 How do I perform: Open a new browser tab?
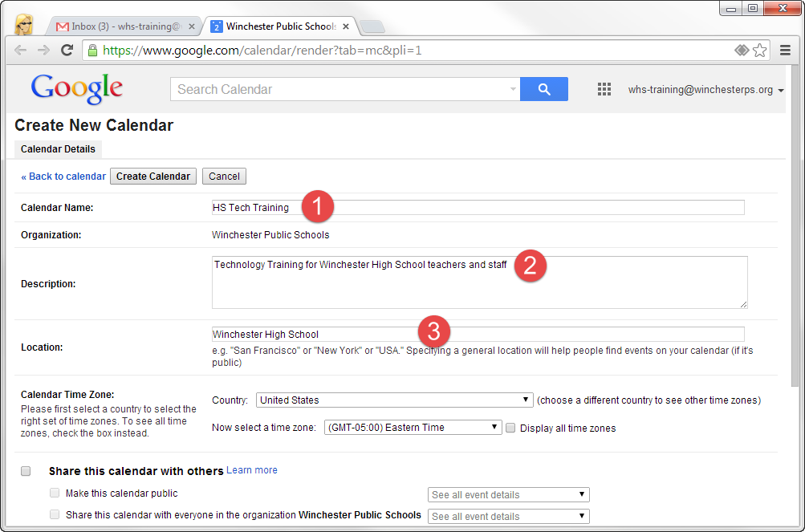[x=372, y=26]
